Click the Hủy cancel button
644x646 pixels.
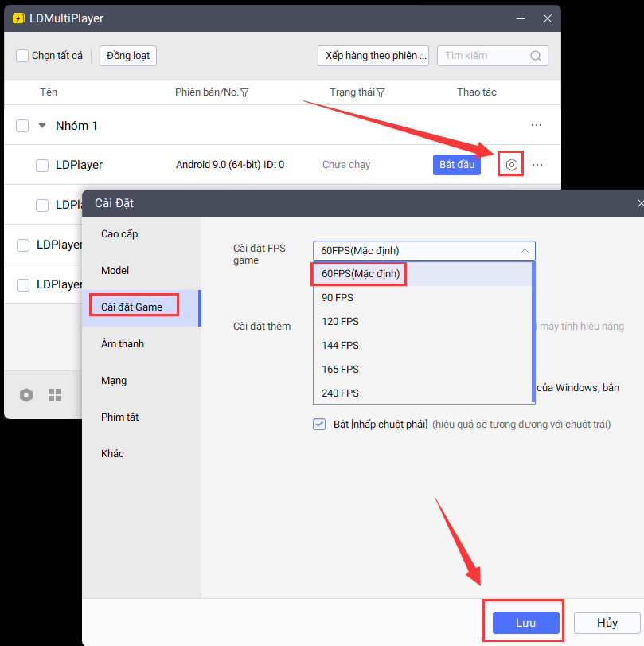pyautogui.click(x=607, y=623)
